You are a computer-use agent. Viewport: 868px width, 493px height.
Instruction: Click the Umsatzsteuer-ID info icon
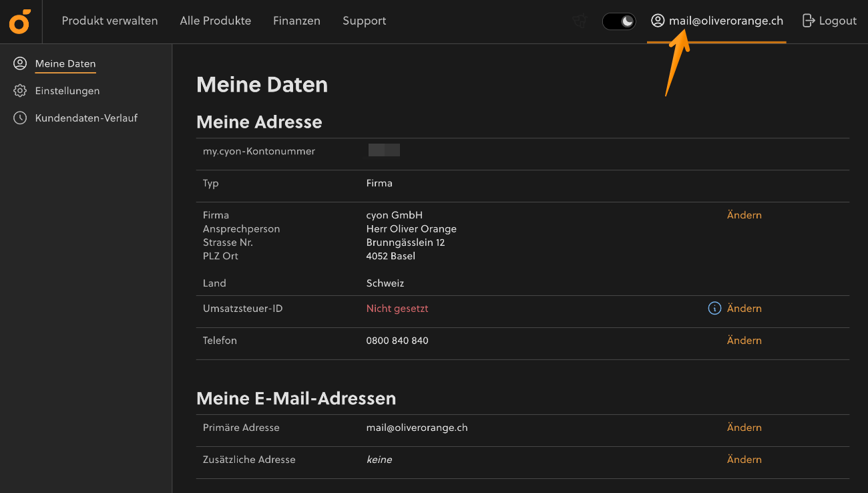tap(714, 309)
